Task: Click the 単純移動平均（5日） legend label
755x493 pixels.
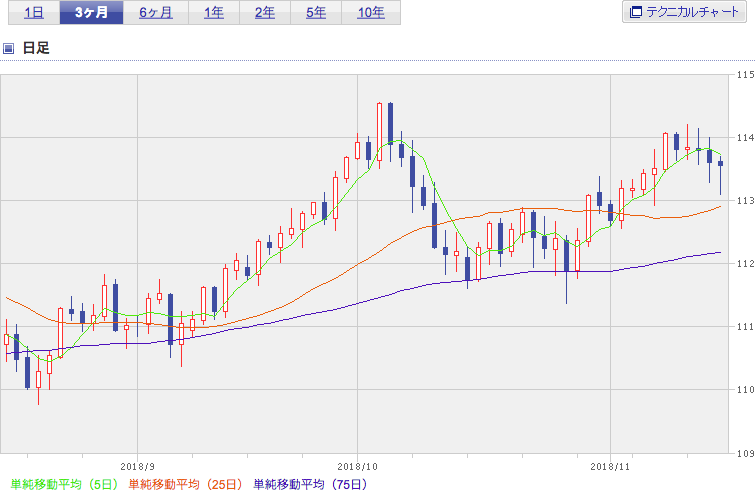Action: pos(64,484)
